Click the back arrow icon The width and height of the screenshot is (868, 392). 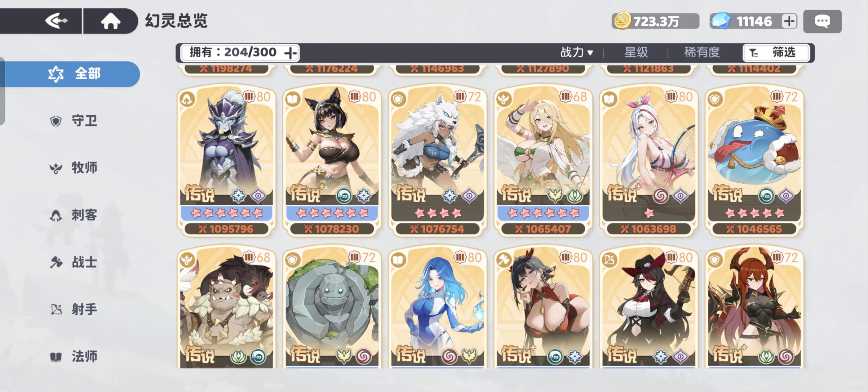[57, 21]
